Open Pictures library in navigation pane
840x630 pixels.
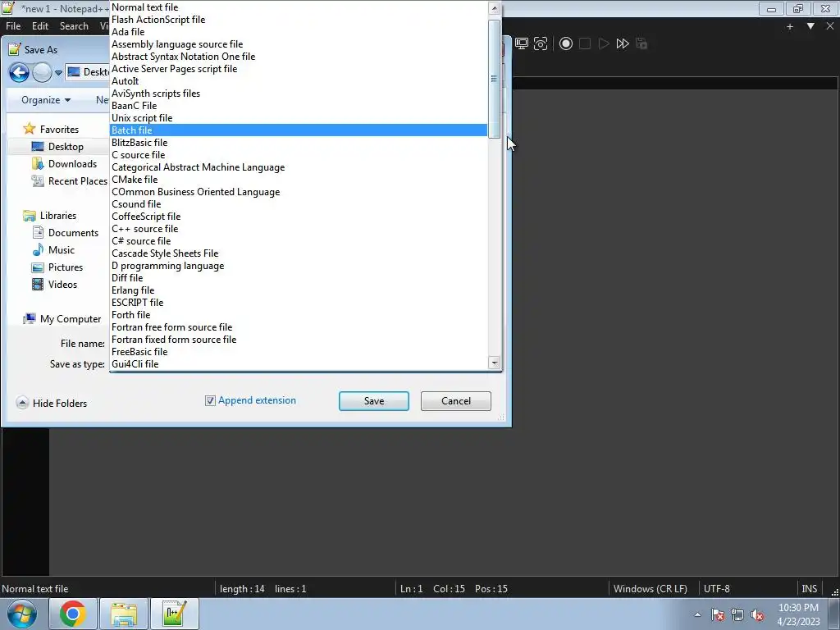tap(66, 267)
